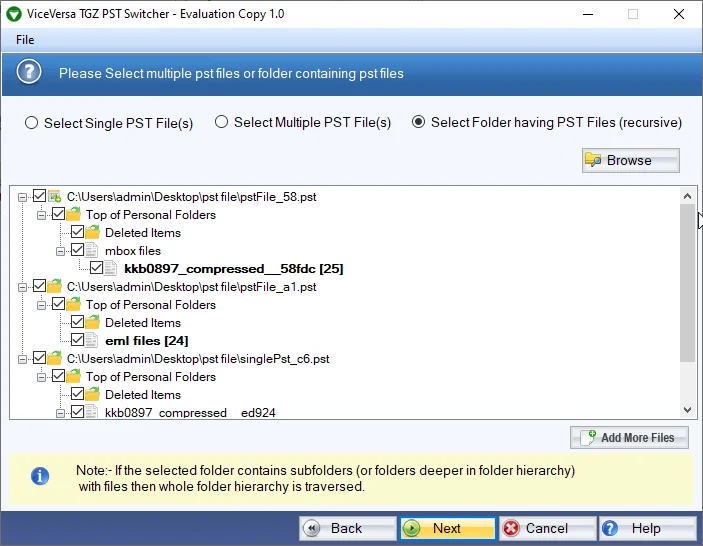Click the Browse button

pos(631,160)
